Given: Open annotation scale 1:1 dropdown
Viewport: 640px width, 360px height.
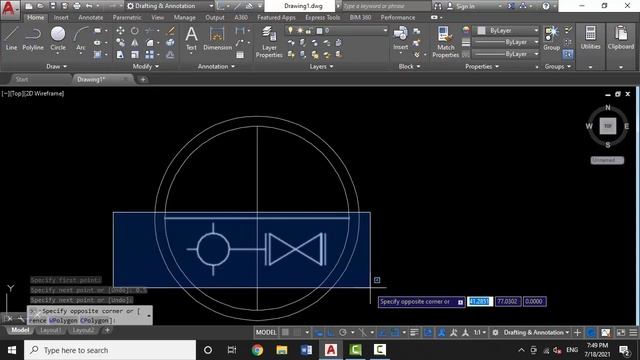Looking at the screenshot, I should click(479, 333).
